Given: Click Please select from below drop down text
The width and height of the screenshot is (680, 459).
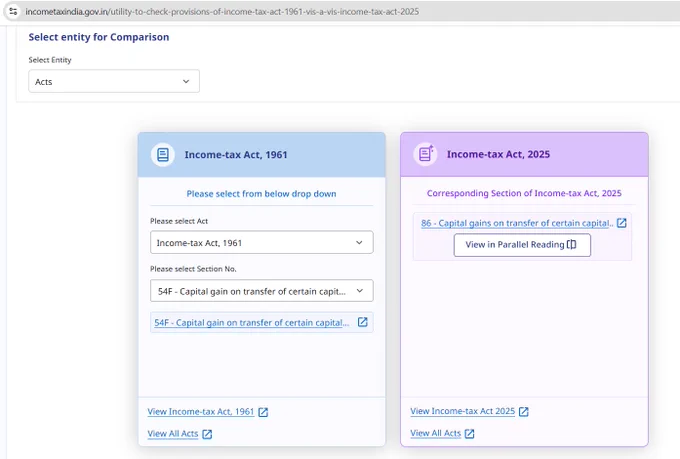Looking at the screenshot, I should [262, 194].
